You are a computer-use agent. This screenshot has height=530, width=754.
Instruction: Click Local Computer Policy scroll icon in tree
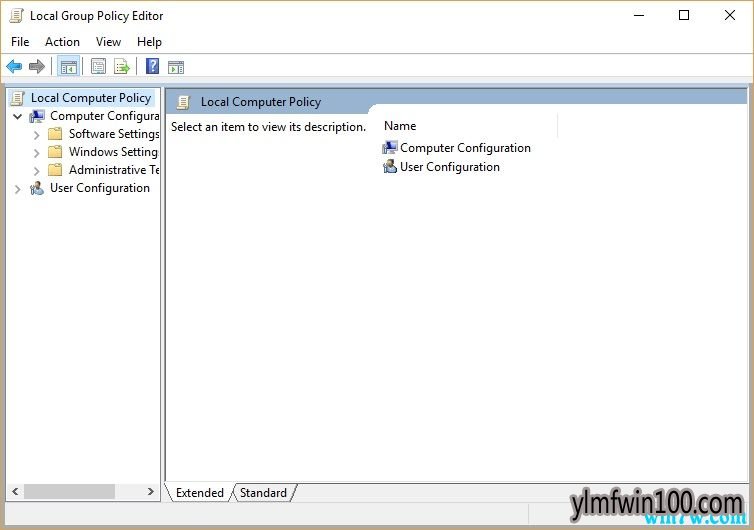coord(18,98)
